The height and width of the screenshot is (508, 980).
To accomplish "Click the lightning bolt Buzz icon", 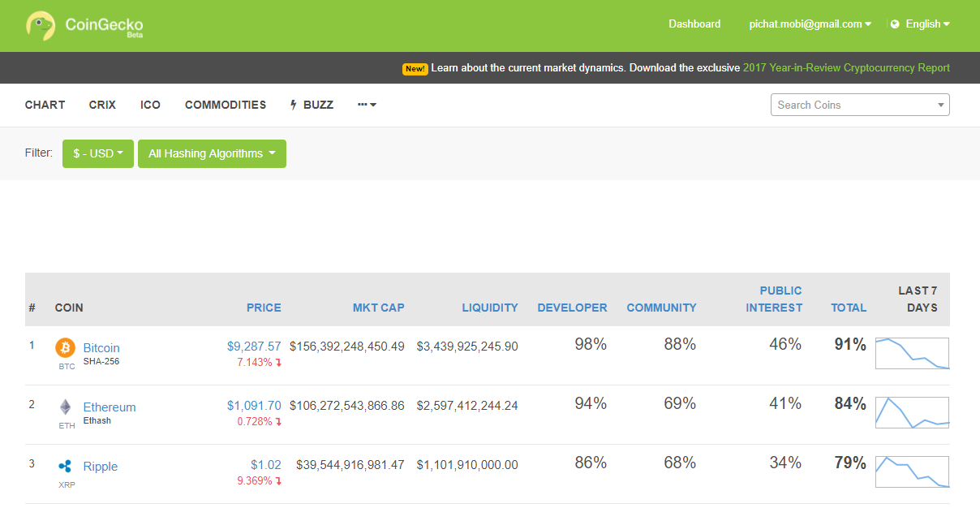I will (294, 105).
